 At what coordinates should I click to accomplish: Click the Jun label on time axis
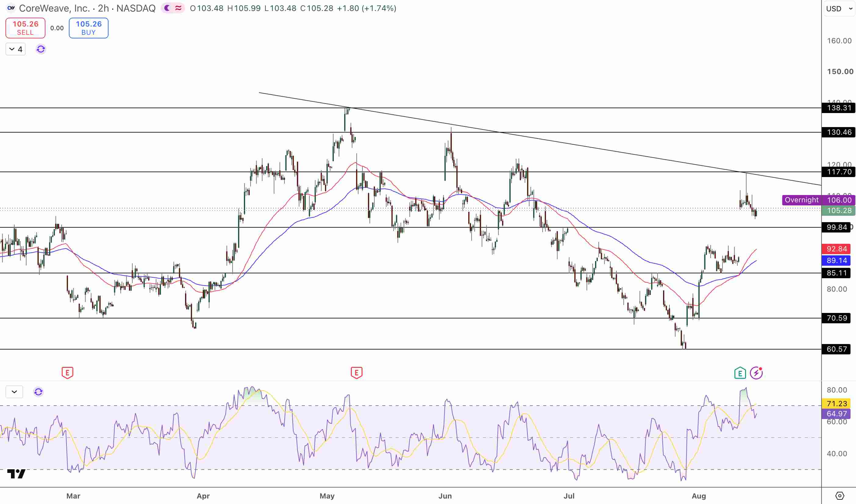pos(445,496)
